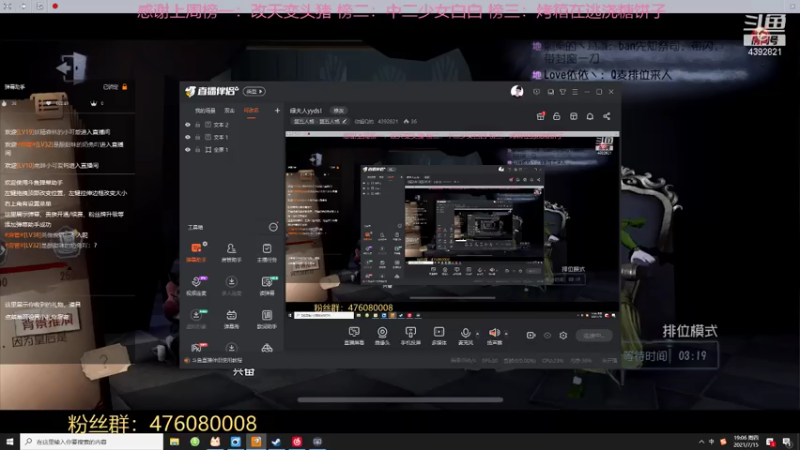Click the shirt skin icon in title bar
The width and height of the screenshot is (800, 450).
(x=563, y=92)
